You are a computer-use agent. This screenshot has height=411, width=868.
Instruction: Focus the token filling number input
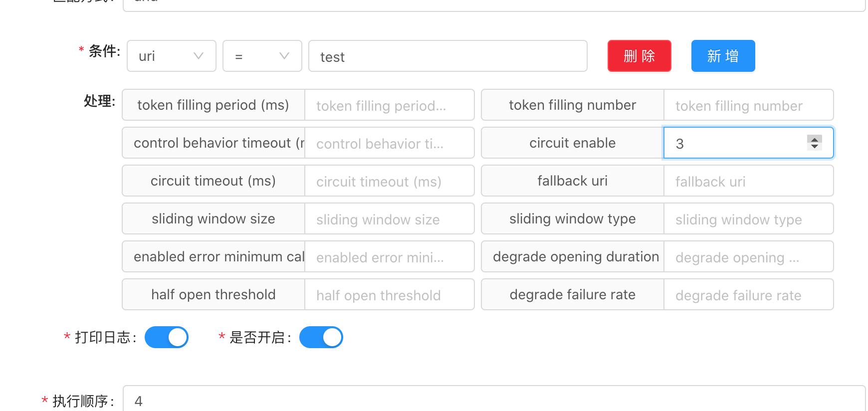pyautogui.click(x=749, y=105)
